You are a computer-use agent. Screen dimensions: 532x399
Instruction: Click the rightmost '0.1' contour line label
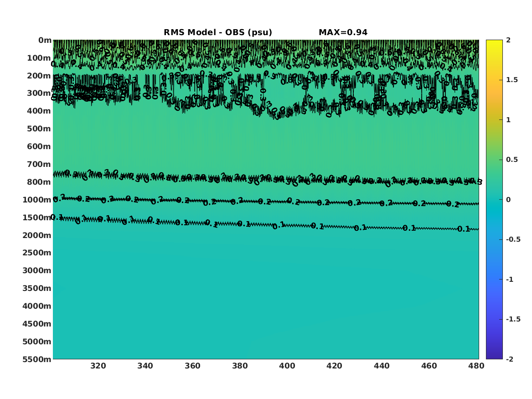[x=464, y=229]
